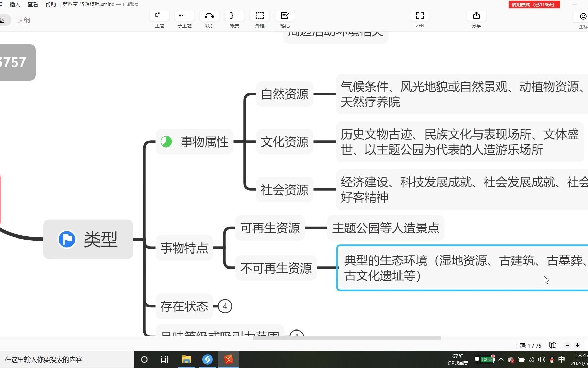Click the Windows taskbar search box
This screenshot has height=368, width=588.
click(67, 359)
